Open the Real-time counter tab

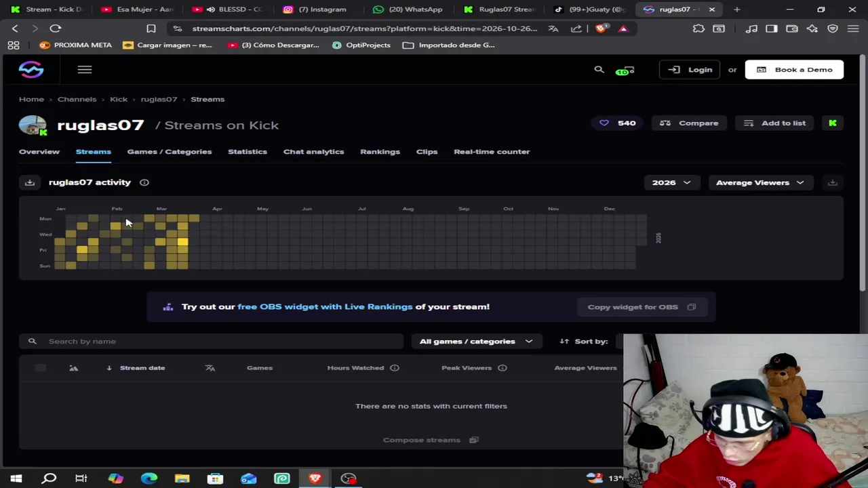(x=492, y=152)
